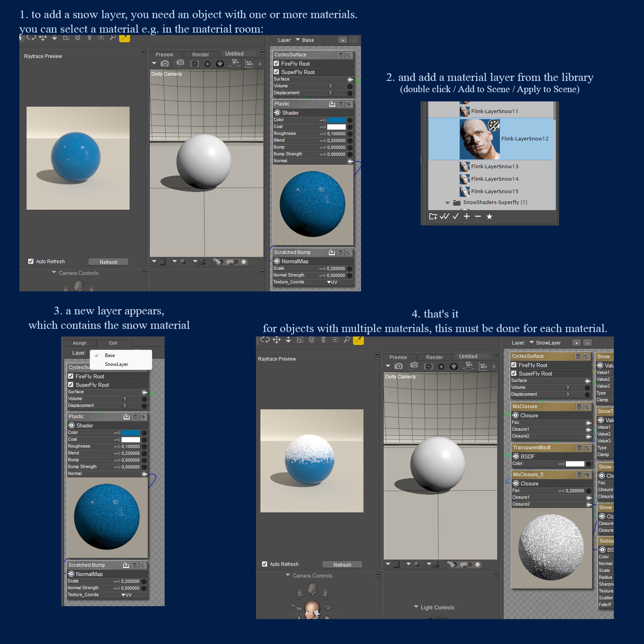The width and height of the screenshot is (644, 644).
Task: Click the star favorites icon in library toolbar
Action: pyautogui.click(x=489, y=217)
